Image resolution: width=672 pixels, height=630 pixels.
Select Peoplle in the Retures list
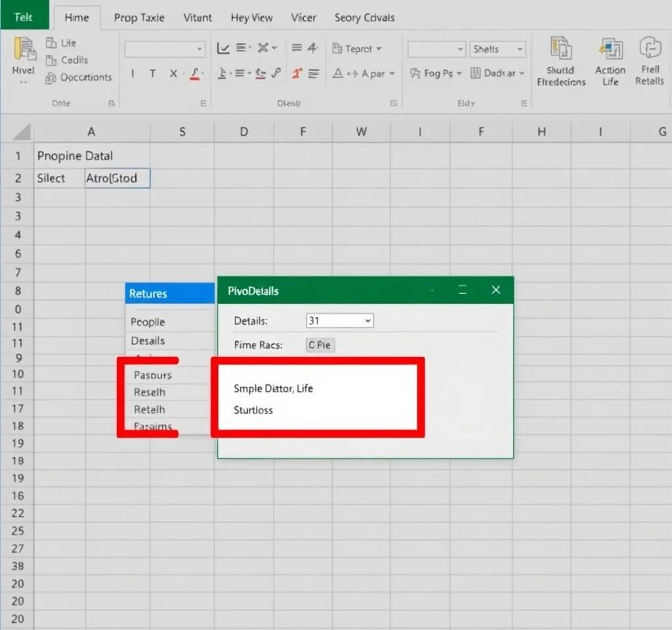tap(148, 322)
